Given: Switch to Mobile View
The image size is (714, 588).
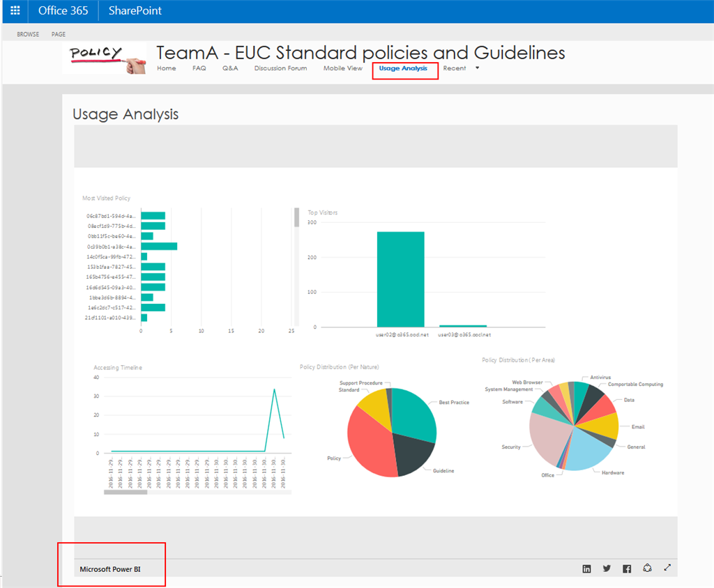Looking at the screenshot, I should point(343,68).
